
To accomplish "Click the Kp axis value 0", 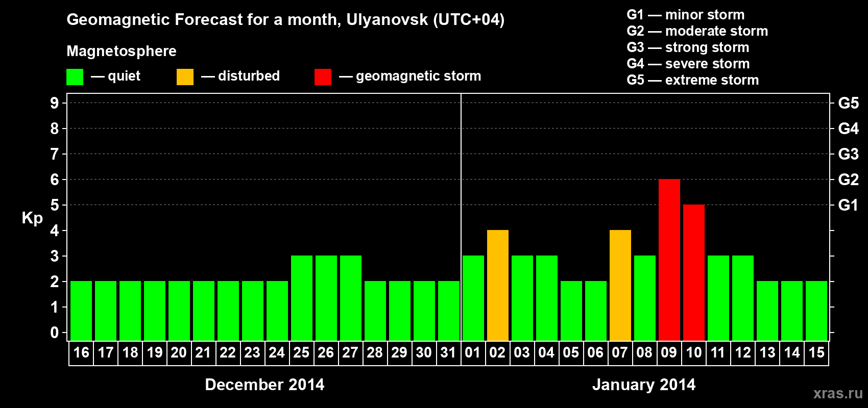I will 55,333.
